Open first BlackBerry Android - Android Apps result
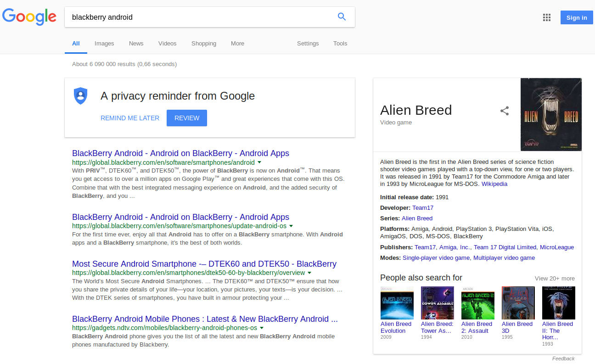Image resolution: width=595 pixels, height=364 pixels. (180, 153)
